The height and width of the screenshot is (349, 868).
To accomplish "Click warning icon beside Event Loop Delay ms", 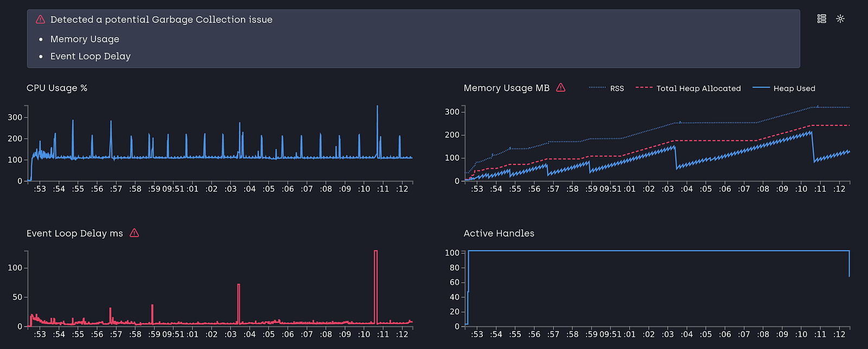I will 135,233.
